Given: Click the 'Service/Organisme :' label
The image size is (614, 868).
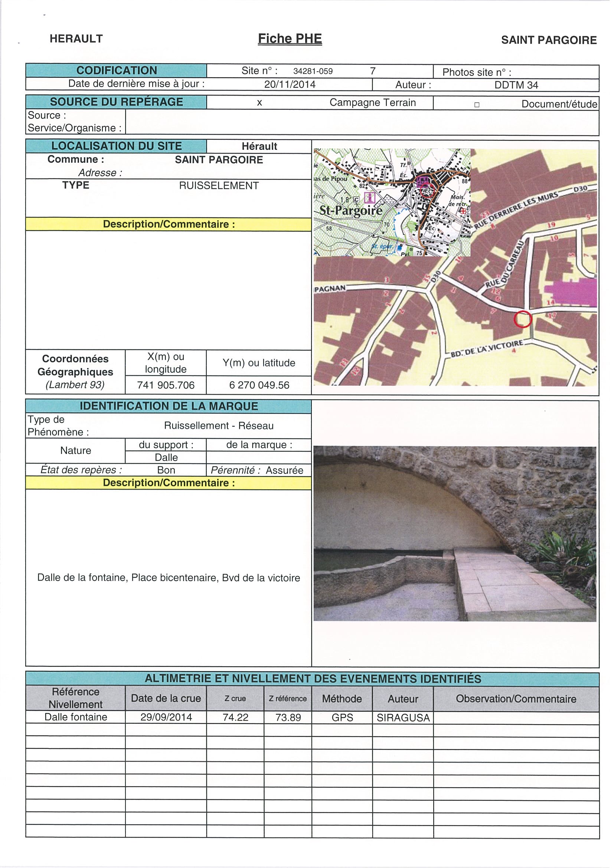Looking at the screenshot, I should tap(75, 128).
